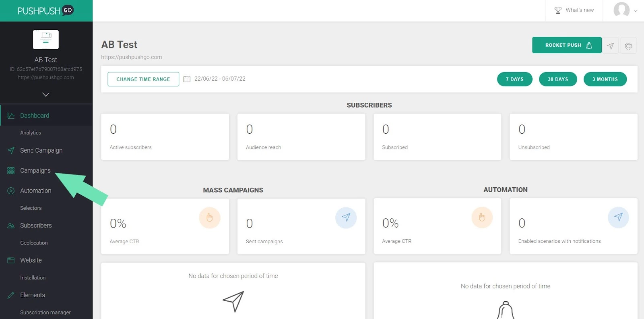Click the sidebar https://pushpushgo.com URL
The image size is (644, 319).
[x=46, y=77]
